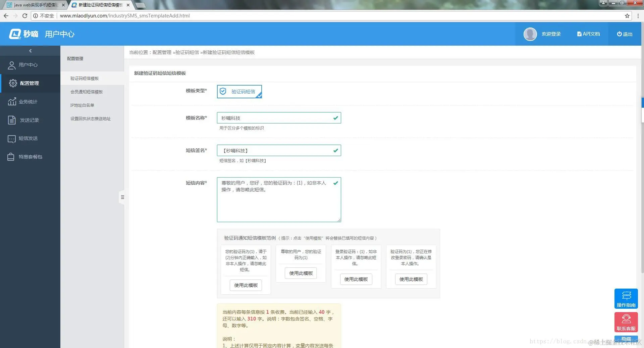Click the 用户中心 header title
644x348 pixels.
60,34
